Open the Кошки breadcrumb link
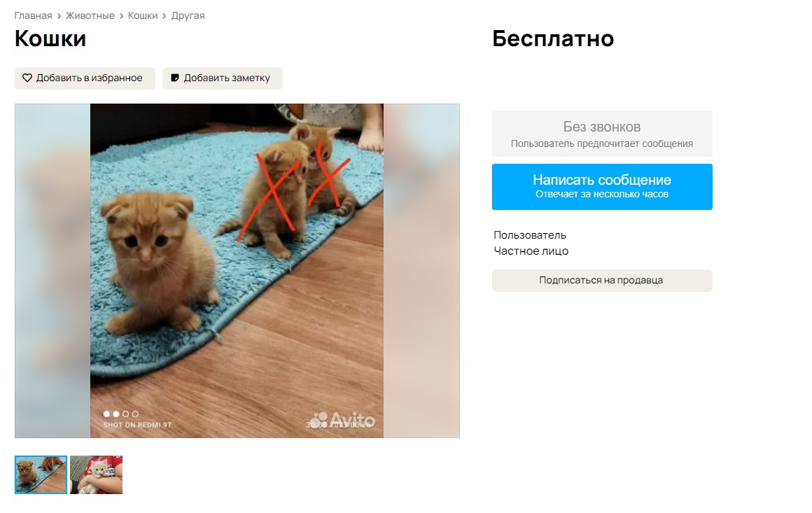This screenshot has height=513, width=812. [143, 15]
